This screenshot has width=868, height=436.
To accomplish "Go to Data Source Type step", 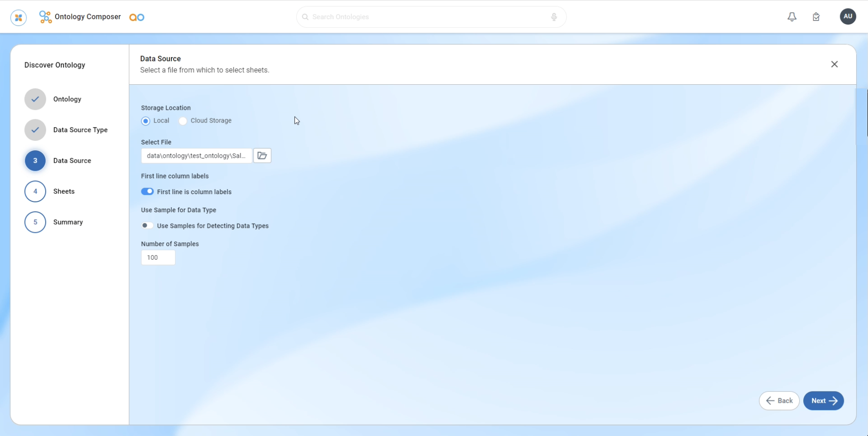I will pos(35,130).
